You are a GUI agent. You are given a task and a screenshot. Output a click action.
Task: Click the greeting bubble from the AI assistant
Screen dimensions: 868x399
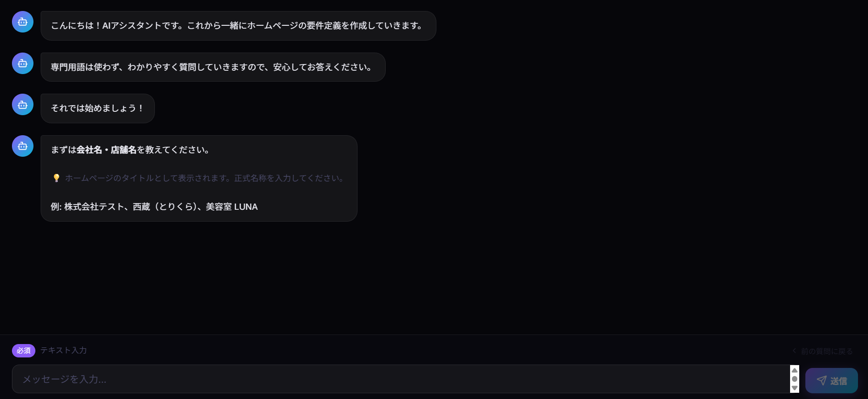[238, 26]
